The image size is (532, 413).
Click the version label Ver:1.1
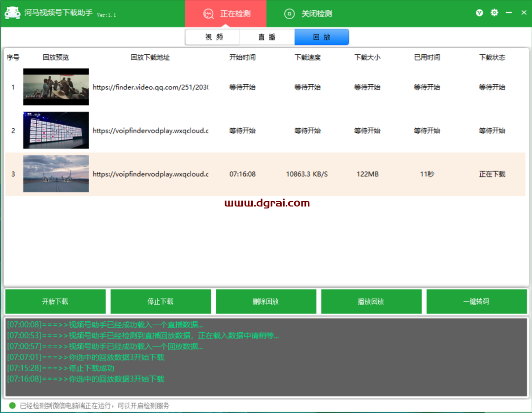pyautogui.click(x=106, y=15)
